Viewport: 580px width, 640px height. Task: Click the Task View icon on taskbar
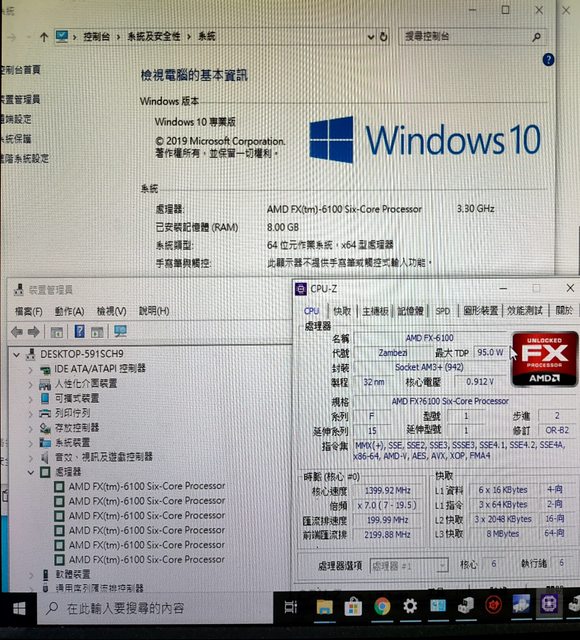coord(291,607)
